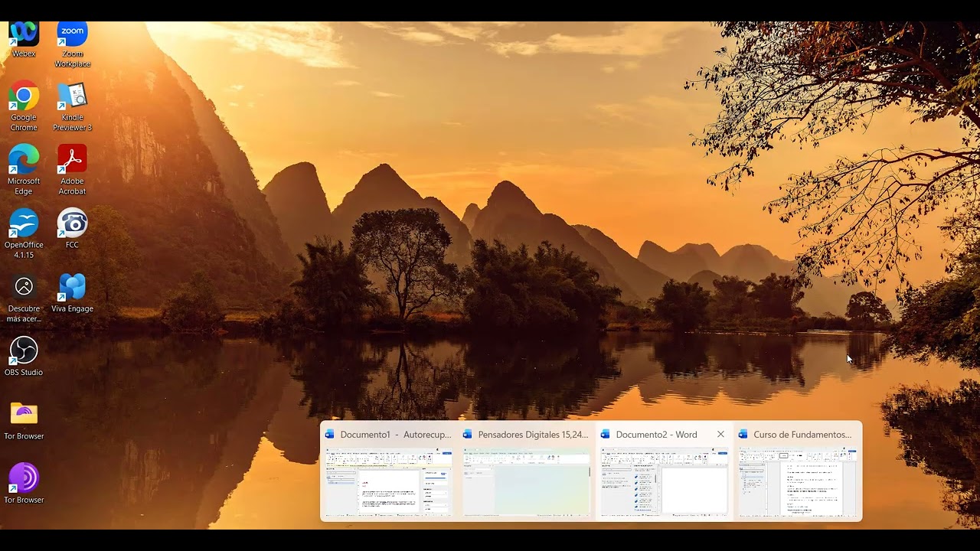Select the Pensadores Digitales preview thumbnail

[527, 482]
